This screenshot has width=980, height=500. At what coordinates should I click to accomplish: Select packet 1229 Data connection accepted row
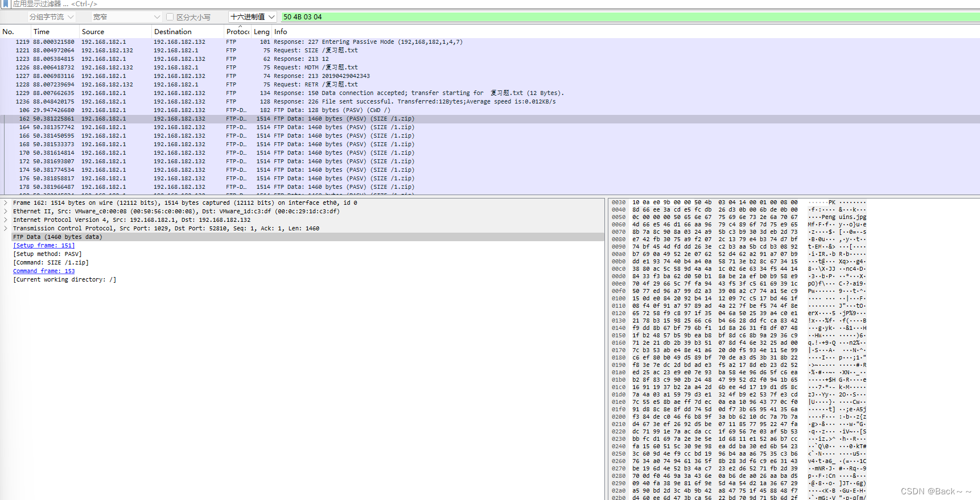click(490, 93)
